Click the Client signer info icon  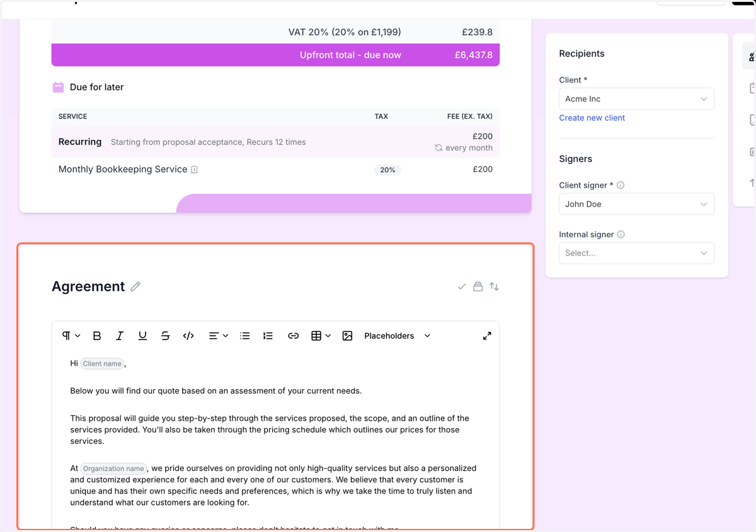click(x=621, y=185)
